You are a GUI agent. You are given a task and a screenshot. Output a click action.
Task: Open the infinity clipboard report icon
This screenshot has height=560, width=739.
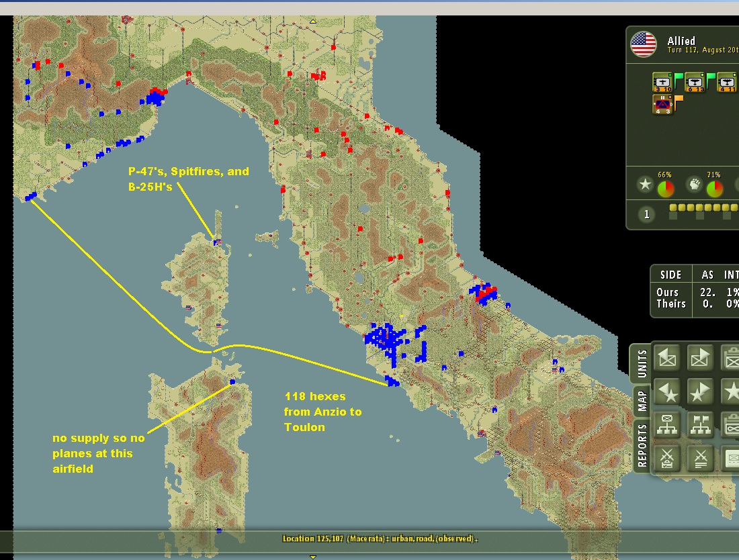[730, 425]
